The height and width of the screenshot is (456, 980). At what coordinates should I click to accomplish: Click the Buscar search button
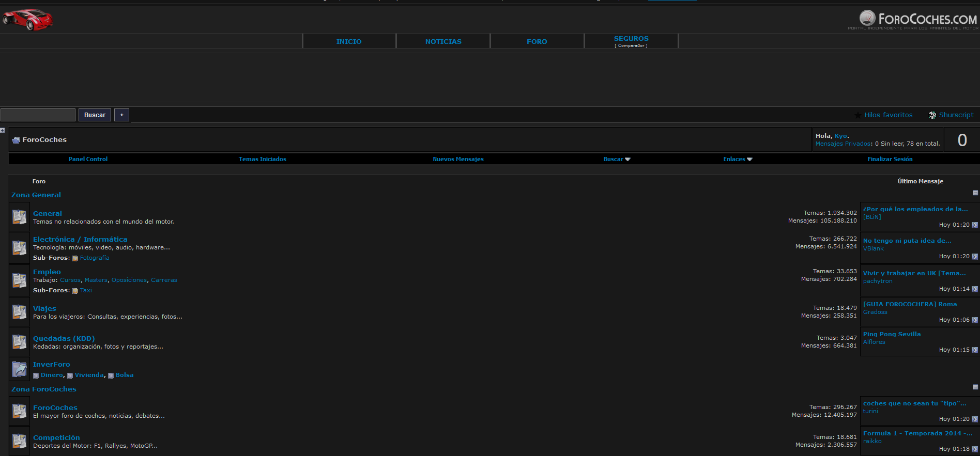tap(95, 115)
